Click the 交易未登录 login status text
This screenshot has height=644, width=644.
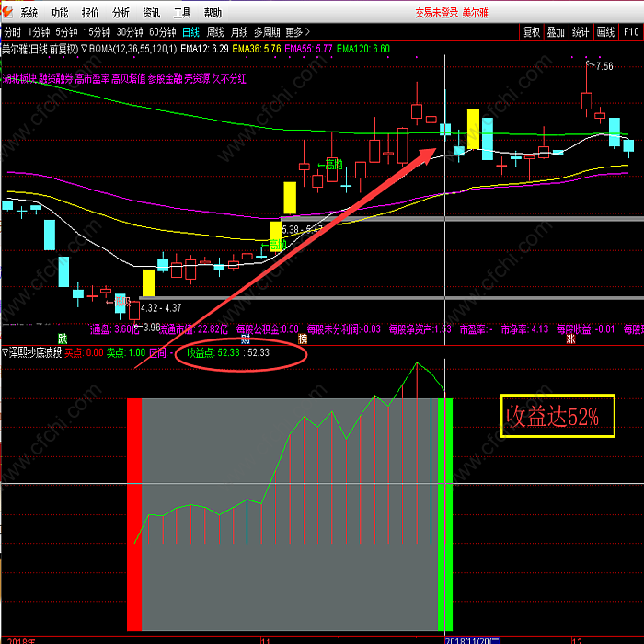click(437, 13)
